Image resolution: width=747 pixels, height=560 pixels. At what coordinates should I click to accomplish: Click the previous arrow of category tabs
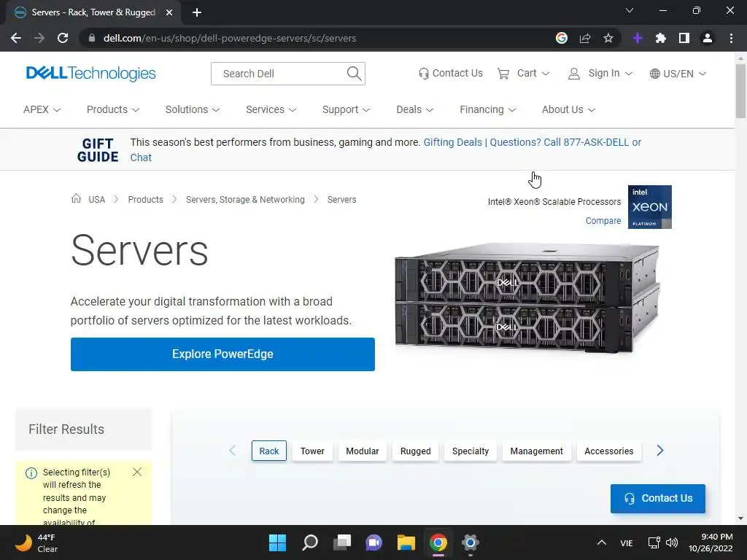[233, 451]
